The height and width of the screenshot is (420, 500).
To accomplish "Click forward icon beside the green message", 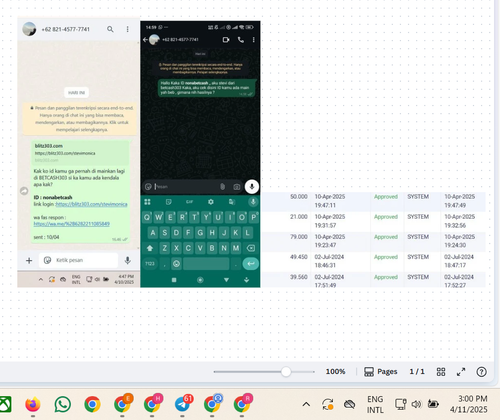I will pos(24,191).
